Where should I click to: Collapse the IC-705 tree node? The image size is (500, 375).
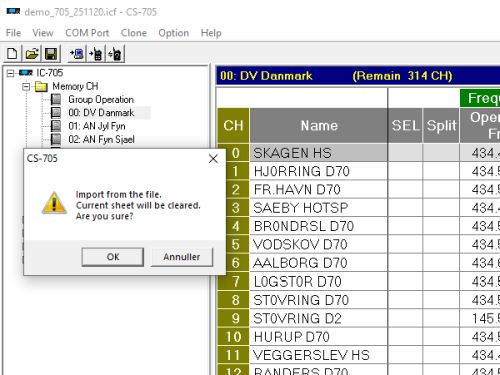click(11, 73)
